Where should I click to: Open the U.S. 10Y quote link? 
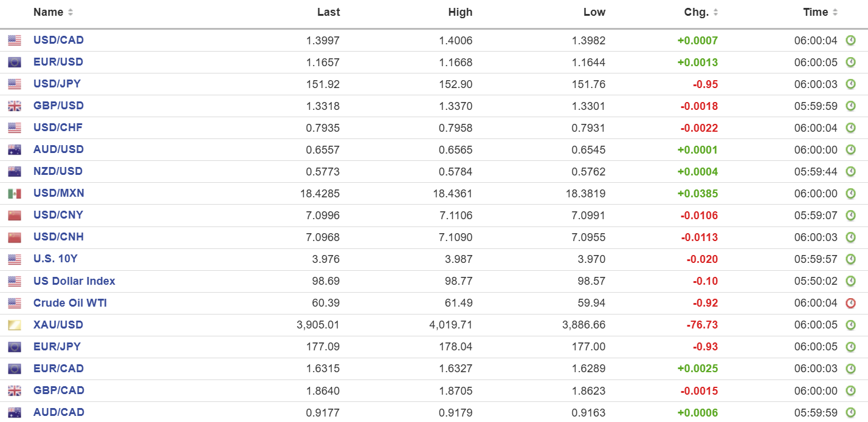click(55, 259)
